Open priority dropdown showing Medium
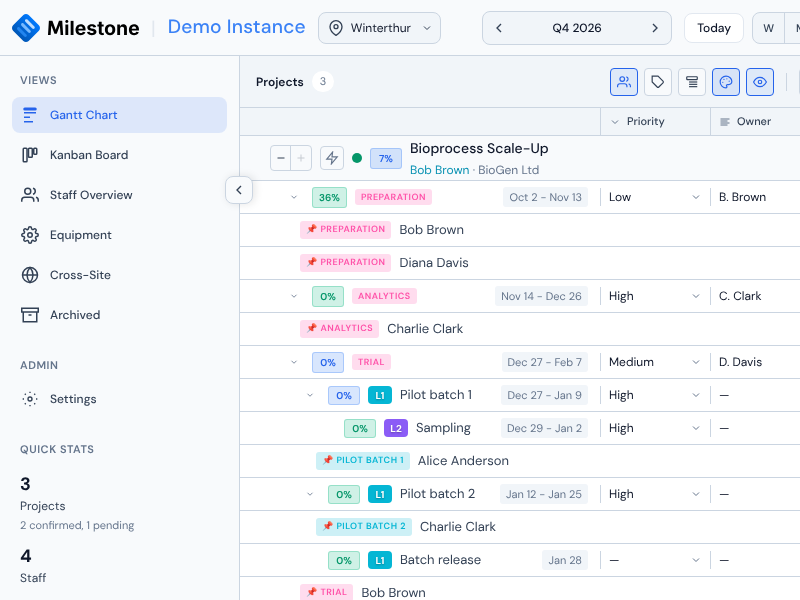800x600 pixels. [x=654, y=362]
